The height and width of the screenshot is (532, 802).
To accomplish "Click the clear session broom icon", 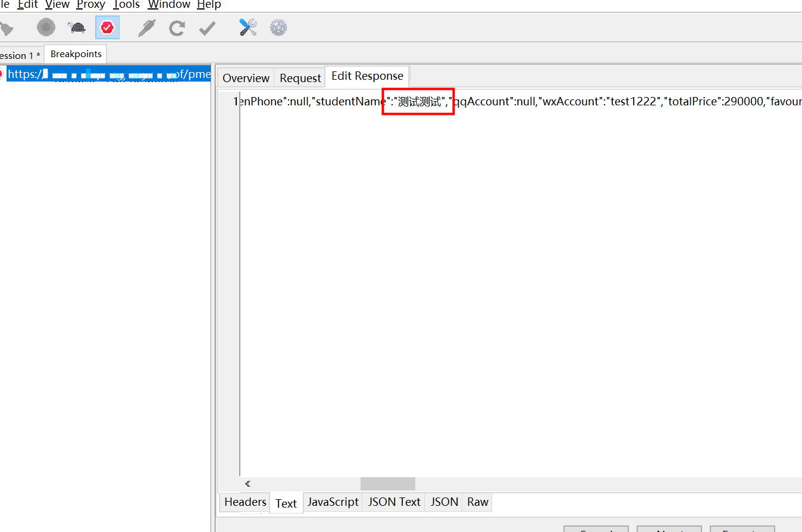I will coord(6,28).
